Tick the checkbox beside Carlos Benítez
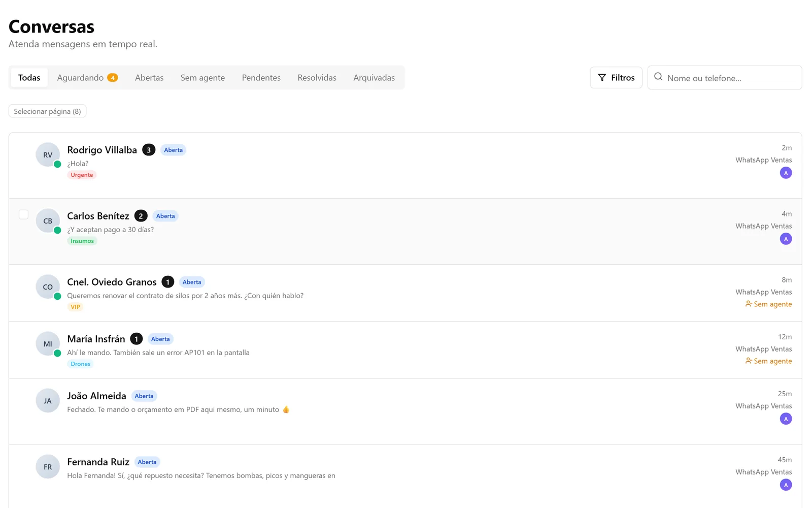The image size is (812, 508). 23,214
